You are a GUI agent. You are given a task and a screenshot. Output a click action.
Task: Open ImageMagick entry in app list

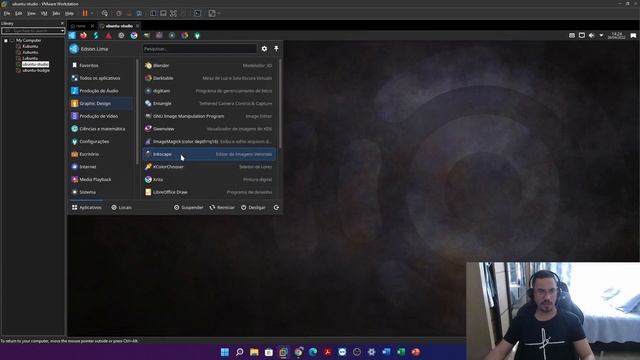point(209,141)
